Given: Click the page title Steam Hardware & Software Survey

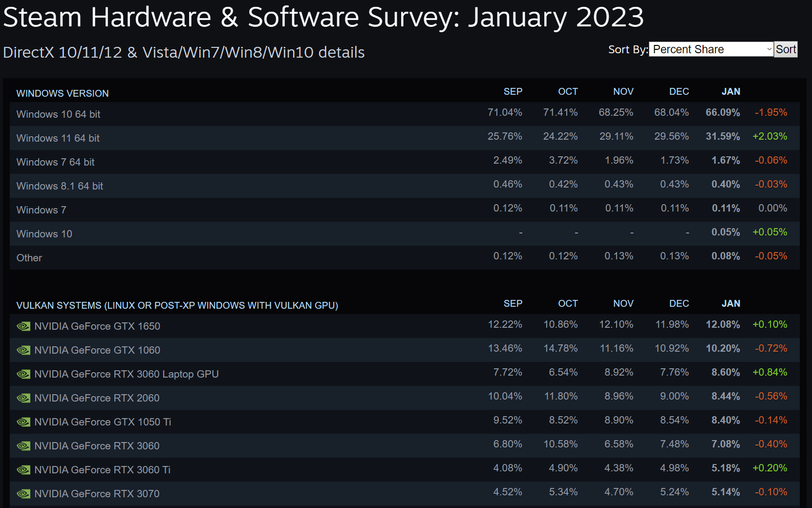Looking at the screenshot, I should pyautogui.click(x=323, y=17).
